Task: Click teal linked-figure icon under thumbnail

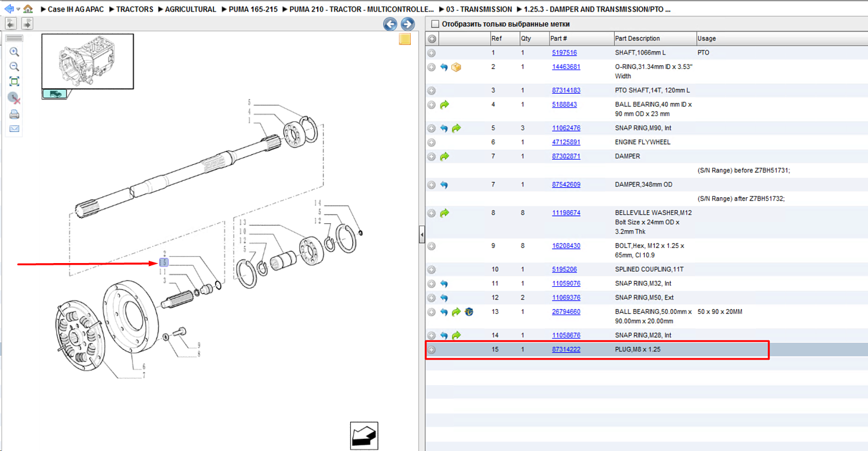Action: pos(54,94)
